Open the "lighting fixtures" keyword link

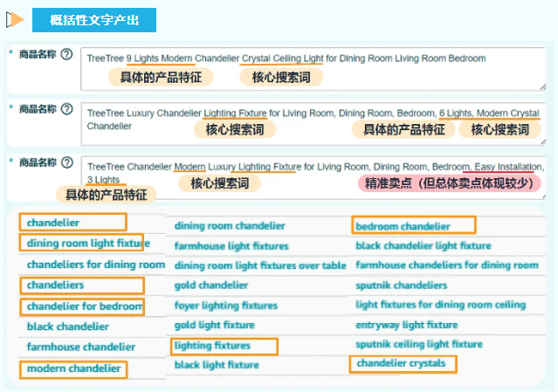pyautogui.click(x=212, y=347)
